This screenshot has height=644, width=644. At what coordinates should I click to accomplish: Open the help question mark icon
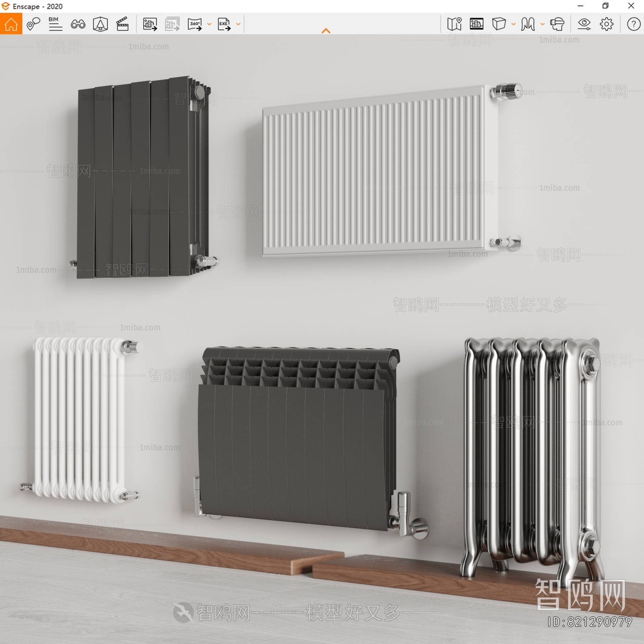tap(634, 24)
